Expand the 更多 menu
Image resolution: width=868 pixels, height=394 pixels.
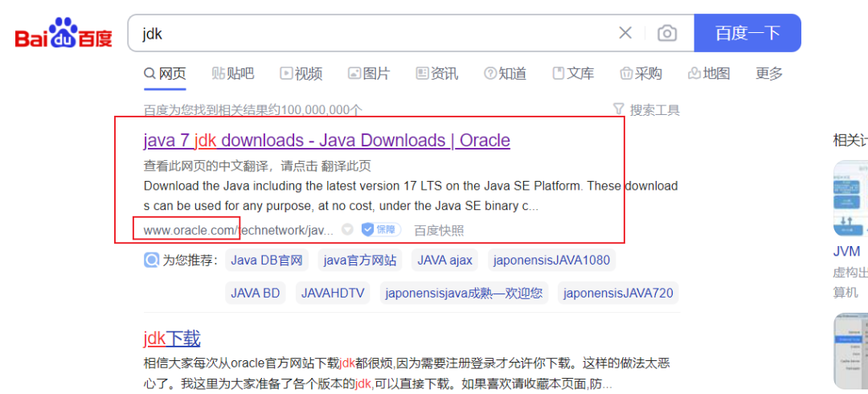(769, 73)
